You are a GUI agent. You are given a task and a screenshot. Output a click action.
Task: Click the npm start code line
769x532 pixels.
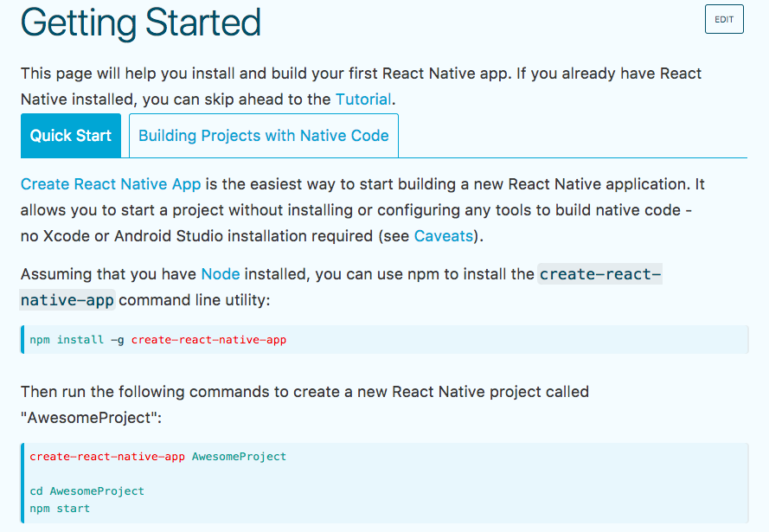point(60,508)
